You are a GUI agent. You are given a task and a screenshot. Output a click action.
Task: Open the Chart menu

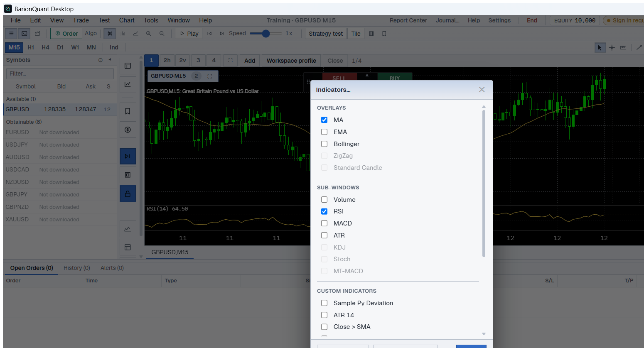(x=127, y=20)
